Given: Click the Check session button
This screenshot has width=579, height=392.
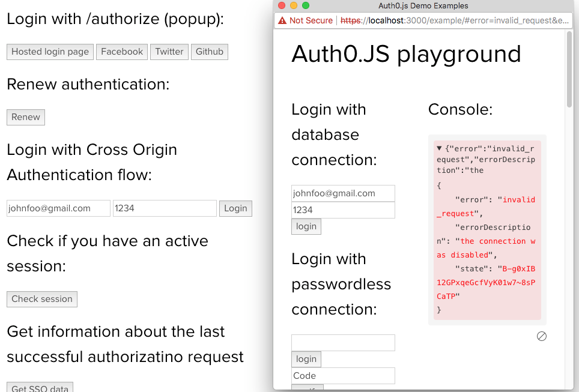Looking at the screenshot, I should [x=41, y=299].
